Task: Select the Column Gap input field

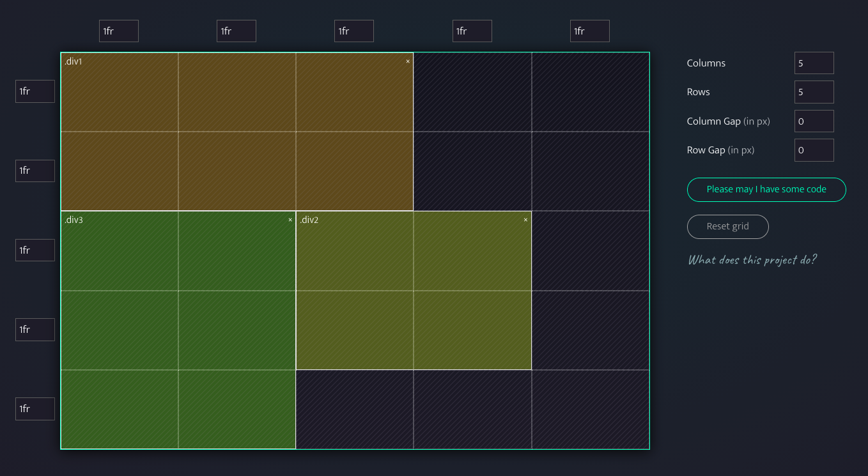Action: pos(814,121)
